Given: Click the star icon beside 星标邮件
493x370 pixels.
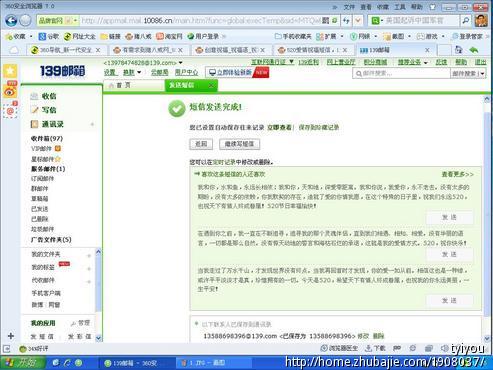Looking at the screenshot, I should point(58,159).
